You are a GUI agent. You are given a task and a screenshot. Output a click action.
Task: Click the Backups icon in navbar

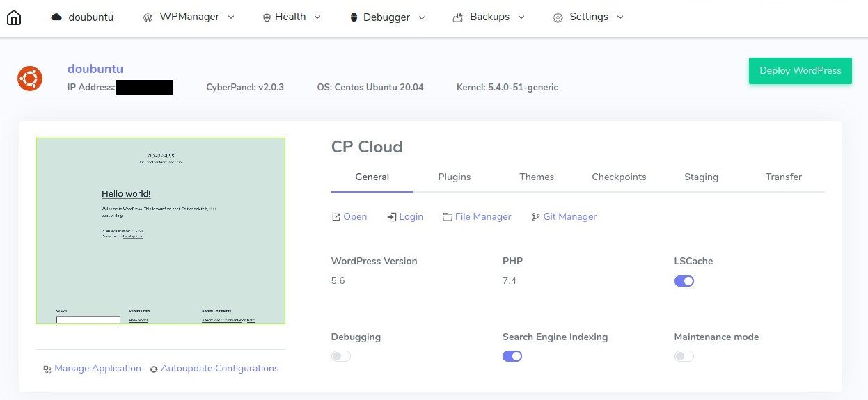point(458,17)
